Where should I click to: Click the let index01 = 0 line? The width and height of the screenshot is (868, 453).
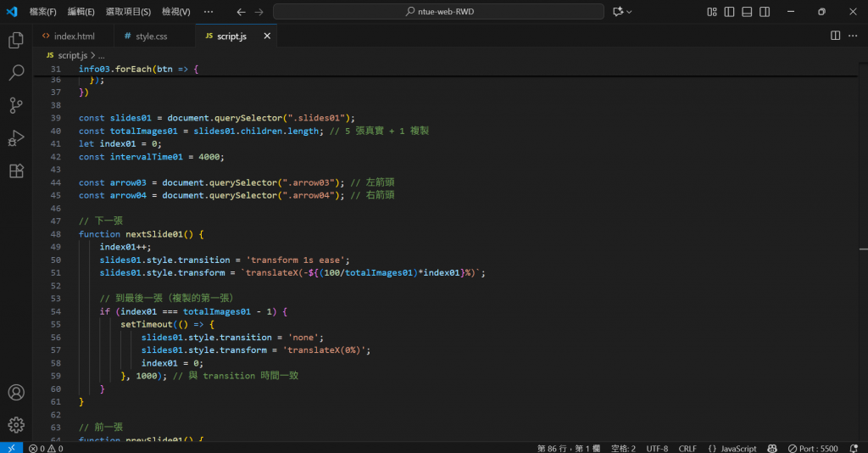coord(120,143)
